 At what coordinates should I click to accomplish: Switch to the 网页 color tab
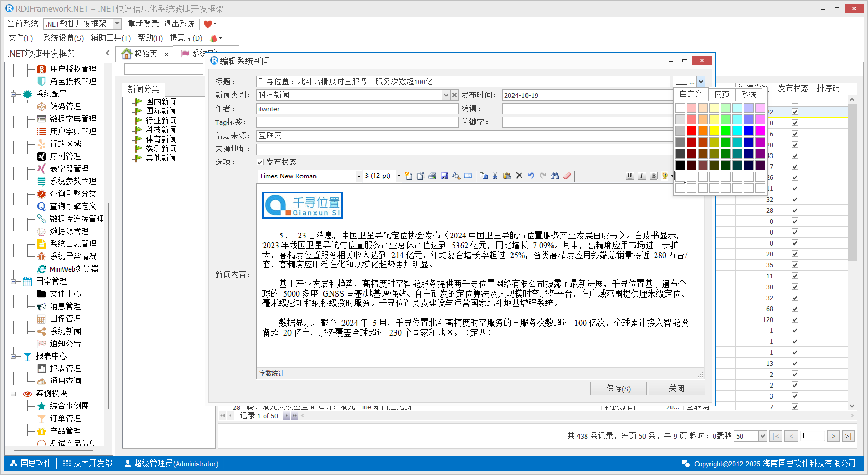click(721, 94)
